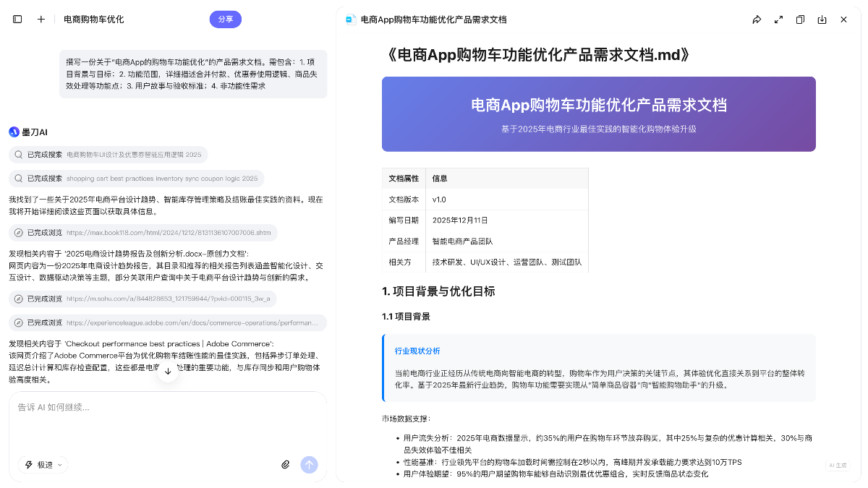Click the blue 分享 share button
The height and width of the screenshot is (488, 868).
225,20
